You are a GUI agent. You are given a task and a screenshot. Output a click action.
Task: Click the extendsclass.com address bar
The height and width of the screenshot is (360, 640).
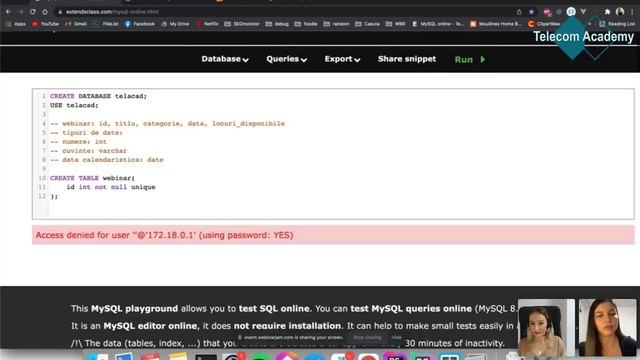pyautogui.click(x=286, y=12)
